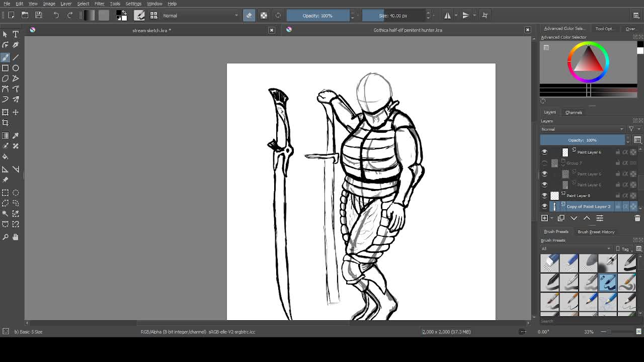Open the Filter menu
Screen dimensions: 644x362
(99, 4)
